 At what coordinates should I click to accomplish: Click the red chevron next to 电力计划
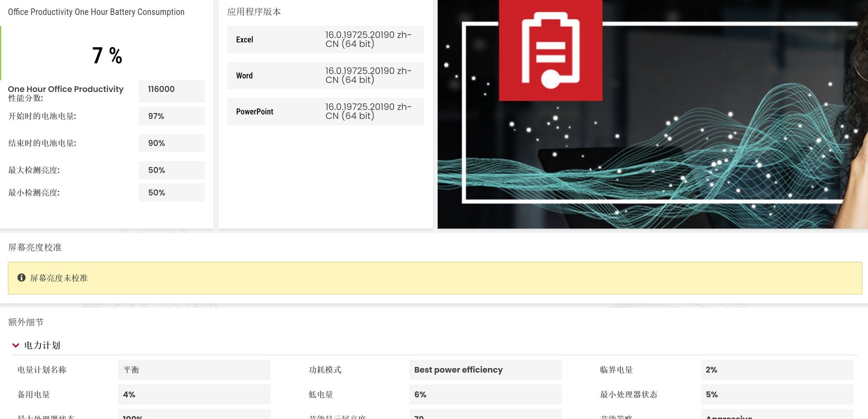pyautogui.click(x=15, y=345)
